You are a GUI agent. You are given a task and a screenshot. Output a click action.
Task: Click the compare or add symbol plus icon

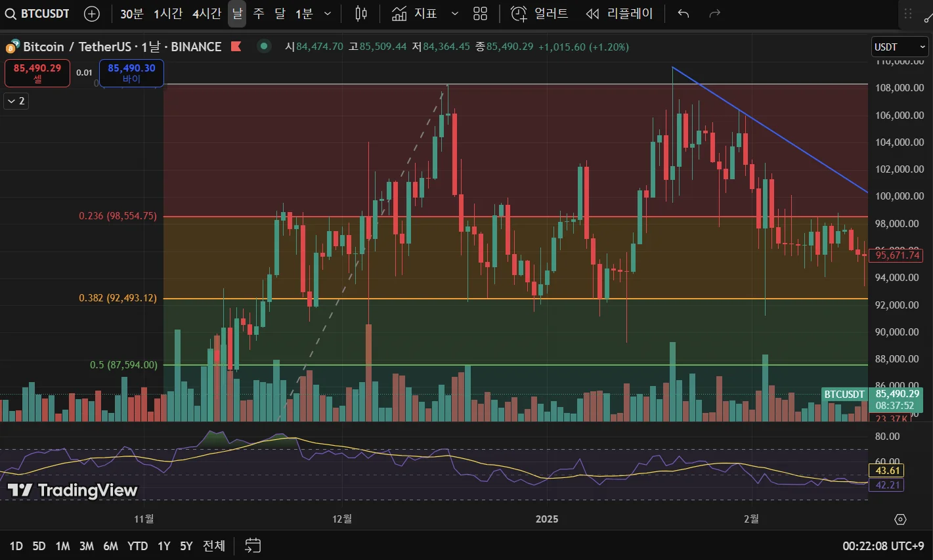click(x=92, y=14)
